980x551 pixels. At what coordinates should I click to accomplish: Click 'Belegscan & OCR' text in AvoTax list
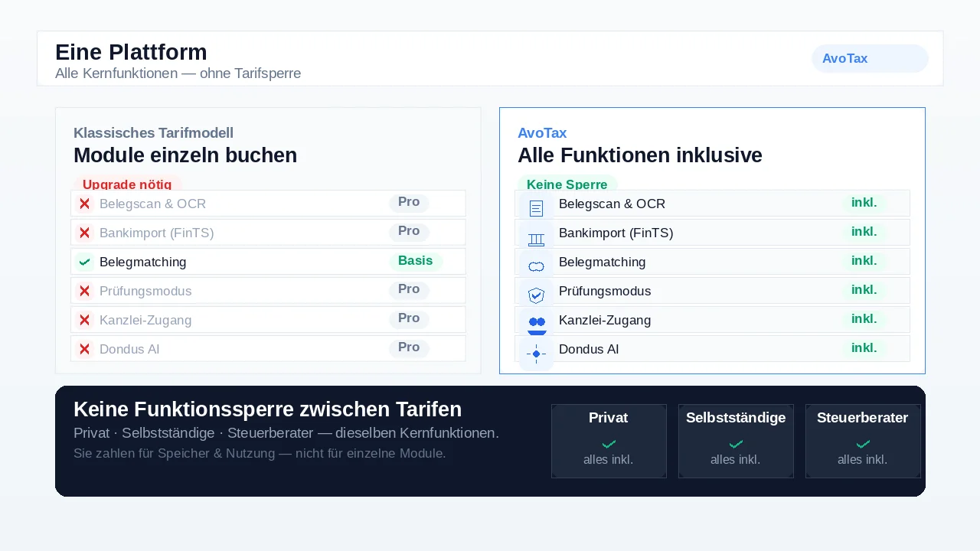pos(612,204)
